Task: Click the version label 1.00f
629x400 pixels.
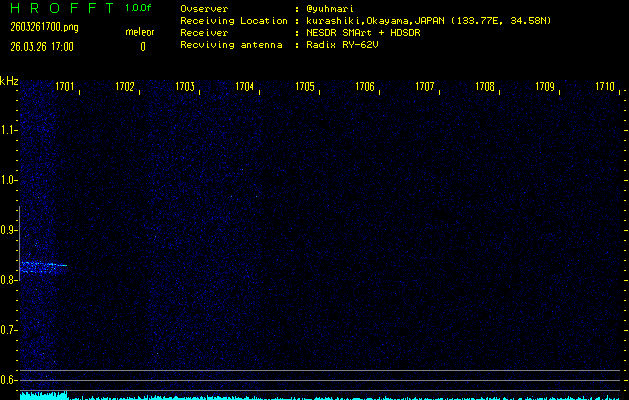Action: (x=138, y=8)
